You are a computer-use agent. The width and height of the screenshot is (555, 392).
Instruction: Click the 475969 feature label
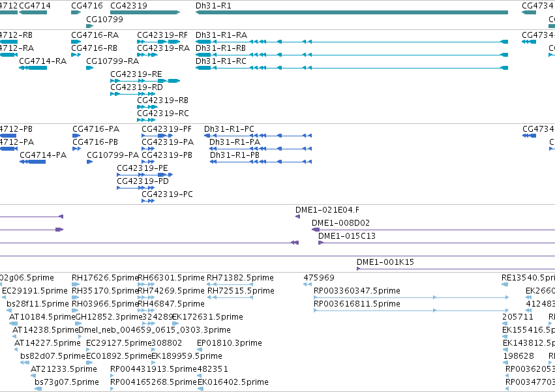(x=319, y=278)
